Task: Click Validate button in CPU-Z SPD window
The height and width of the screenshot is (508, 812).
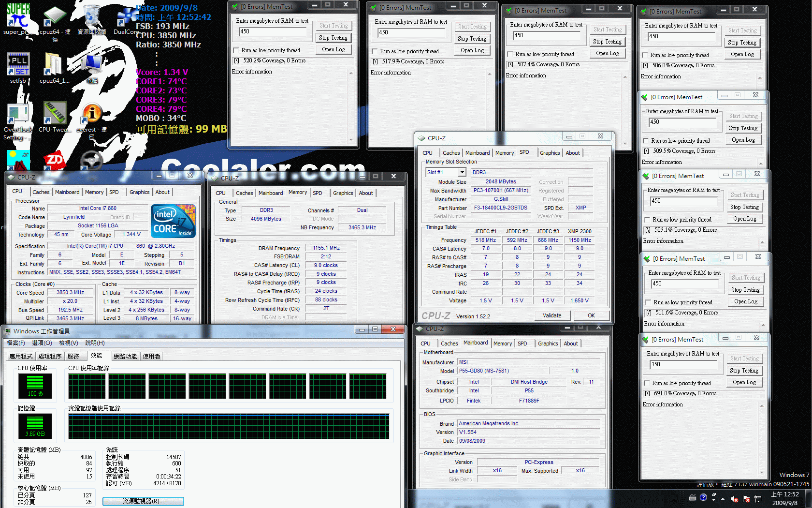Action: pos(552,315)
